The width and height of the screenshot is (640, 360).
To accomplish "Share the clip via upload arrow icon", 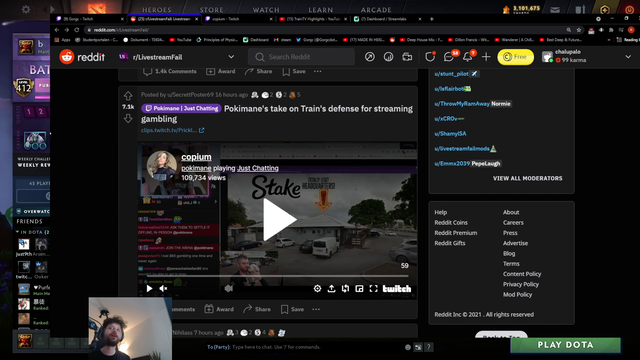I will [331, 289].
